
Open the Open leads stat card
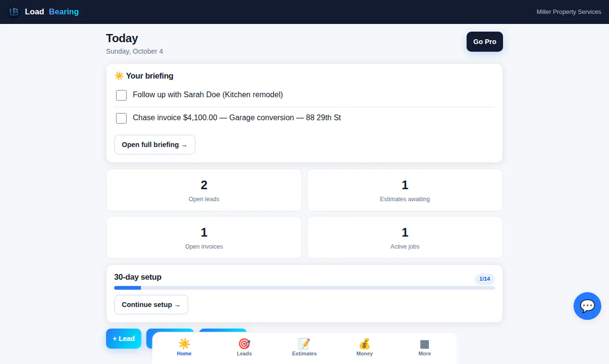[x=204, y=190]
